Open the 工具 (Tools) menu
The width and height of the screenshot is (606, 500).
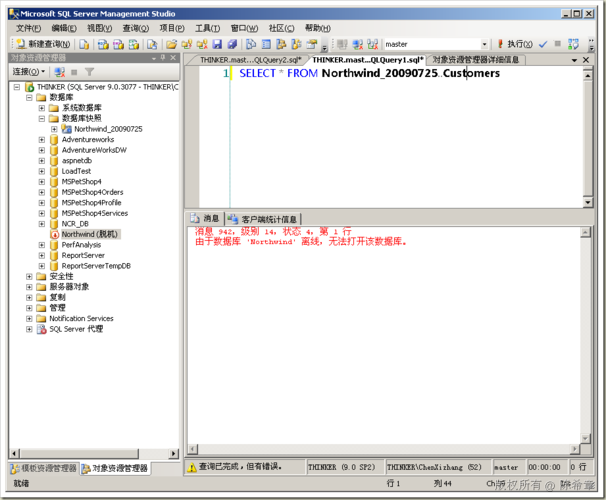pyautogui.click(x=208, y=28)
